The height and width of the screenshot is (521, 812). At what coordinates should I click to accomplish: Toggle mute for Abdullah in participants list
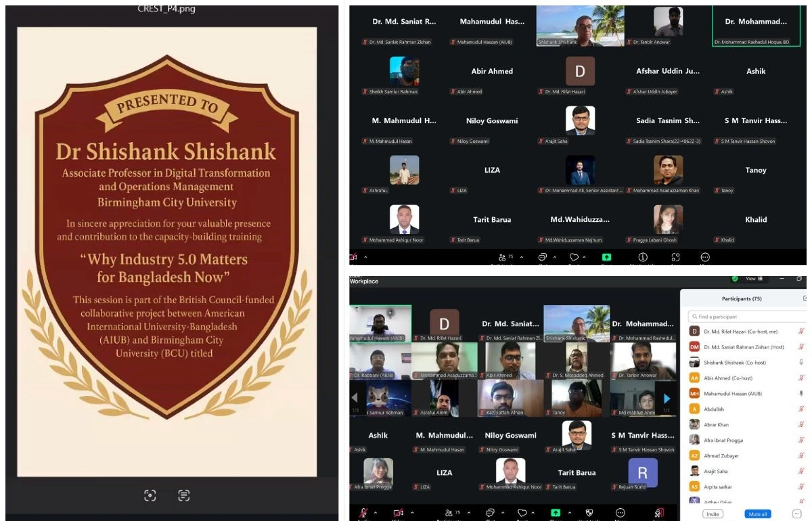point(801,409)
